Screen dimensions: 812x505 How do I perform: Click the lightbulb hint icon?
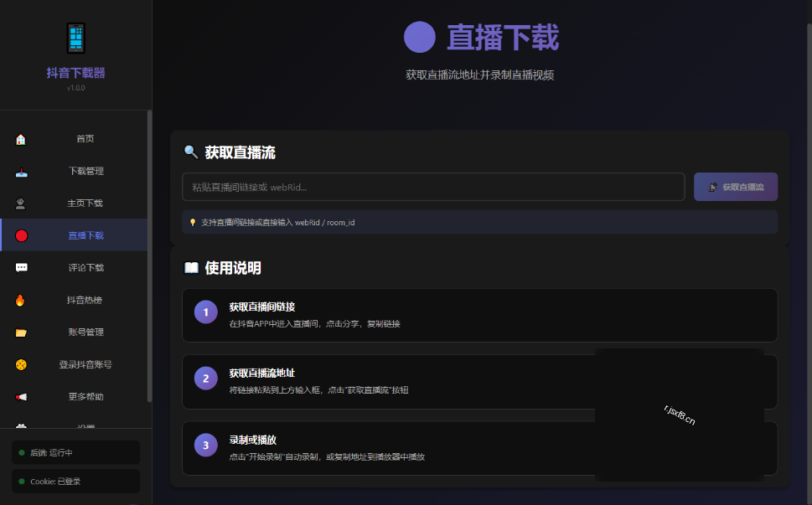tap(193, 223)
